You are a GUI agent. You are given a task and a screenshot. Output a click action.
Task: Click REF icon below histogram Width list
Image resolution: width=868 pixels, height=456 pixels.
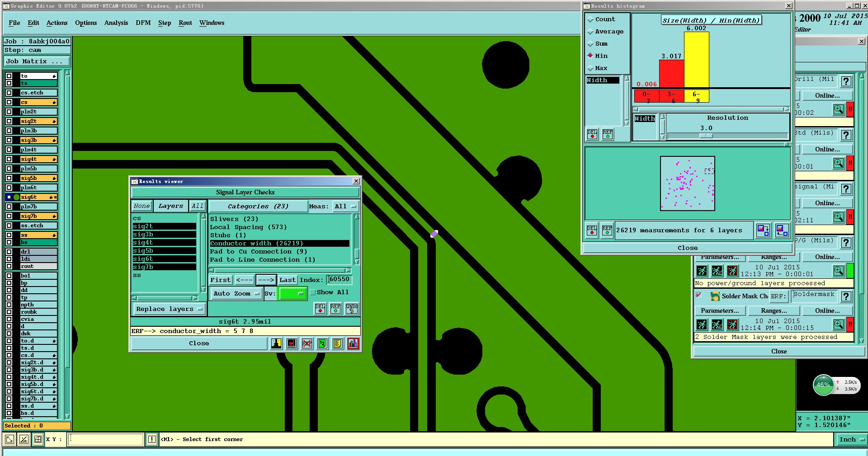click(x=608, y=134)
